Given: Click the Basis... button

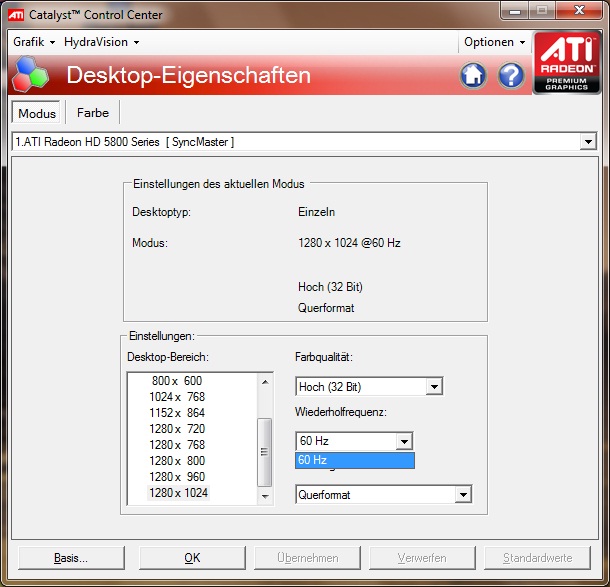Looking at the screenshot, I should [x=71, y=558].
